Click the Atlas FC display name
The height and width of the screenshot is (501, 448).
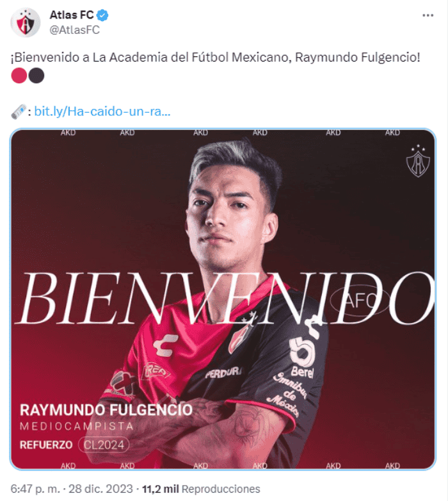click(x=72, y=15)
